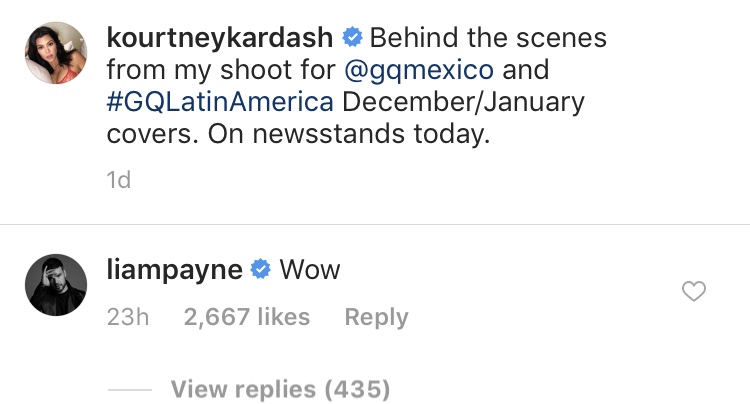Viewport: 750px width, 404px height.
Task: Click the "Behind the scenes" caption text
Action: 488,38
